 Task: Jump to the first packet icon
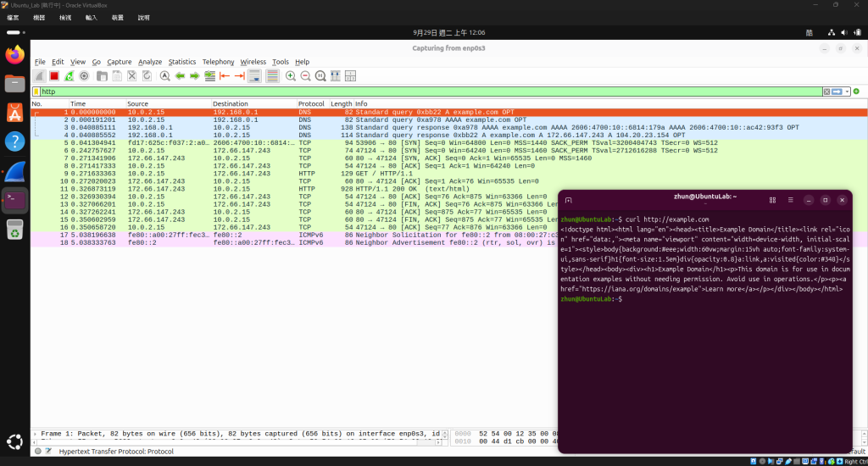tap(225, 75)
